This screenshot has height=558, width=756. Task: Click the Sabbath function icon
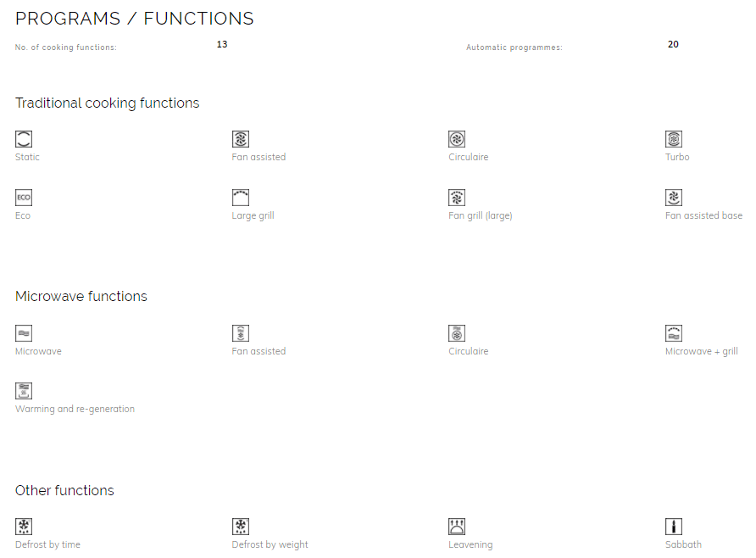tap(674, 526)
